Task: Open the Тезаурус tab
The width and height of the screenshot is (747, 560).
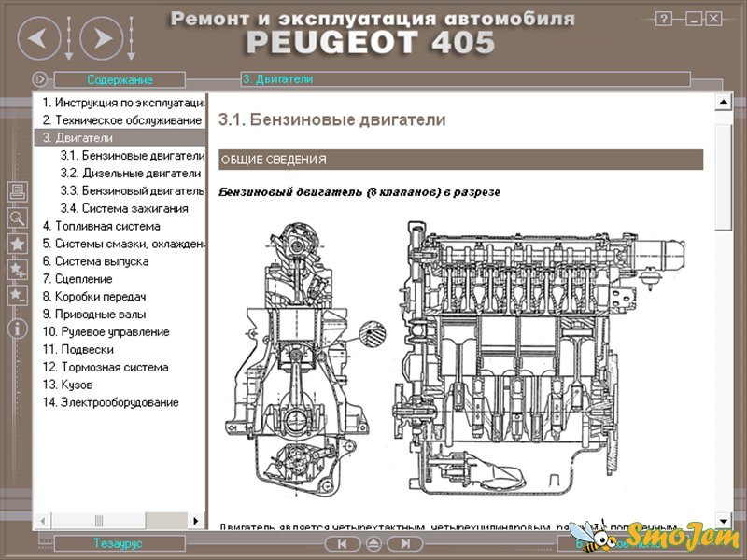Action: click(120, 543)
